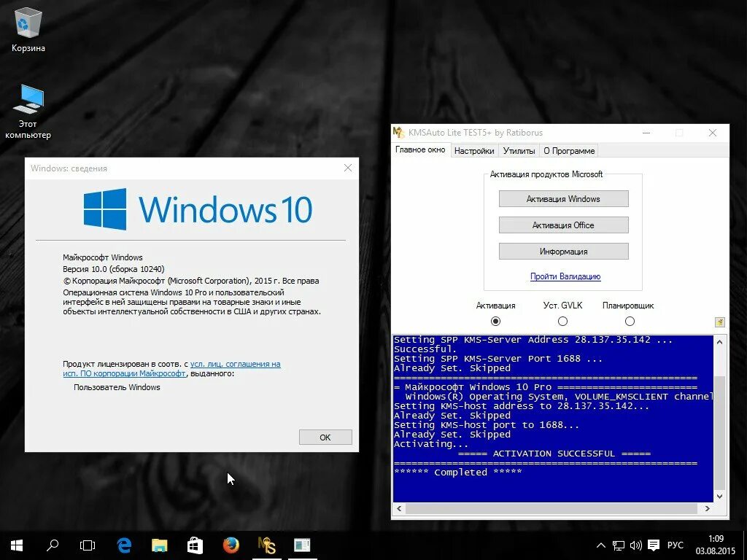Switch to the Главное окно tab
Viewport: 747px width, 560px height.
coord(420,150)
